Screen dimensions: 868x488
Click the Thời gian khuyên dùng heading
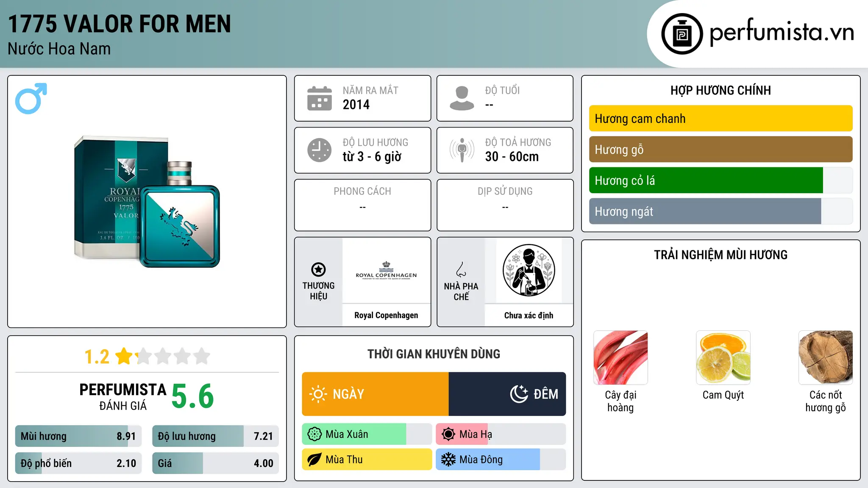(434, 354)
